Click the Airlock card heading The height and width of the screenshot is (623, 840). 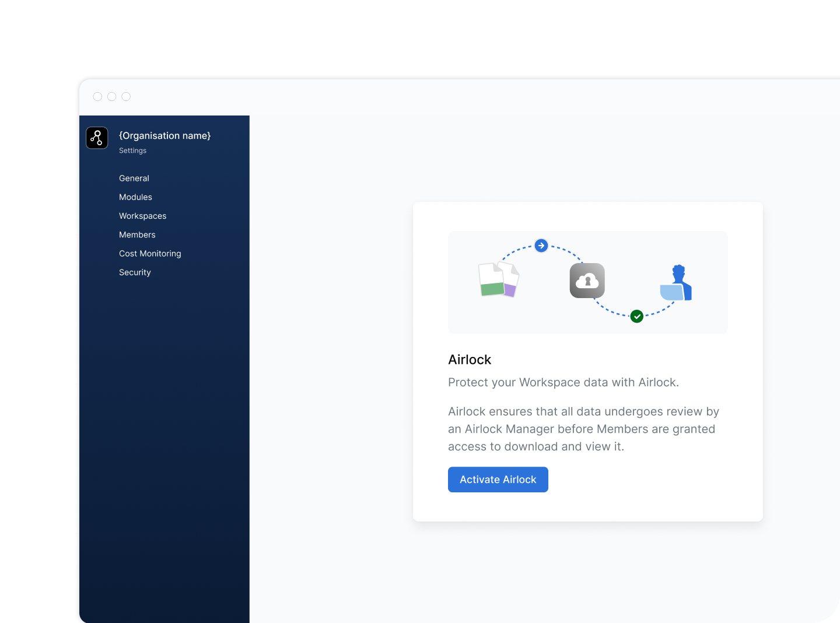470,360
